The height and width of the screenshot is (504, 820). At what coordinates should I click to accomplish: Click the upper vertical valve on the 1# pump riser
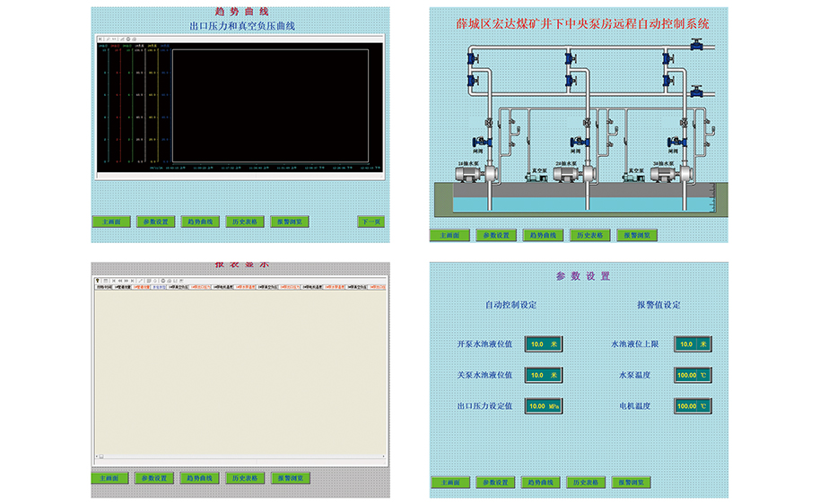click(x=473, y=58)
